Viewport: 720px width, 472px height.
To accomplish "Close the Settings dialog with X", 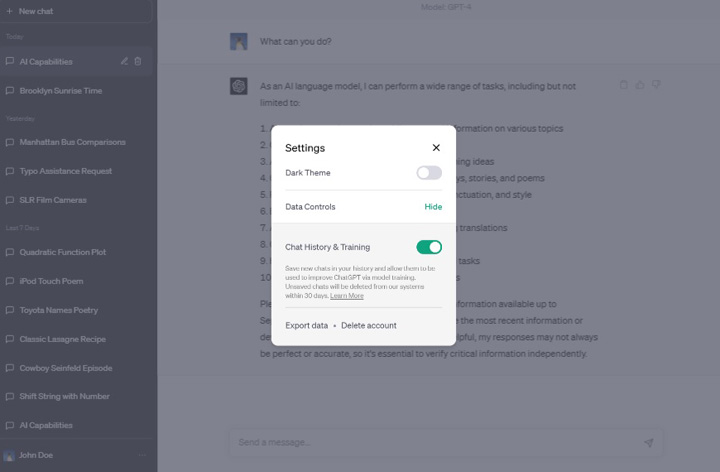I will click(436, 148).
